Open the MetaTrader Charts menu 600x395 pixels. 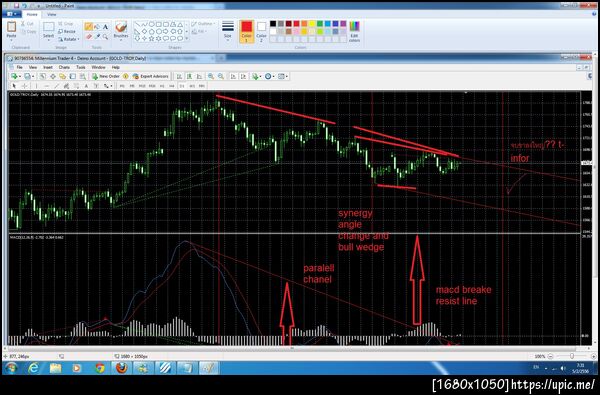pyautogui.click(x=64, y=67)
